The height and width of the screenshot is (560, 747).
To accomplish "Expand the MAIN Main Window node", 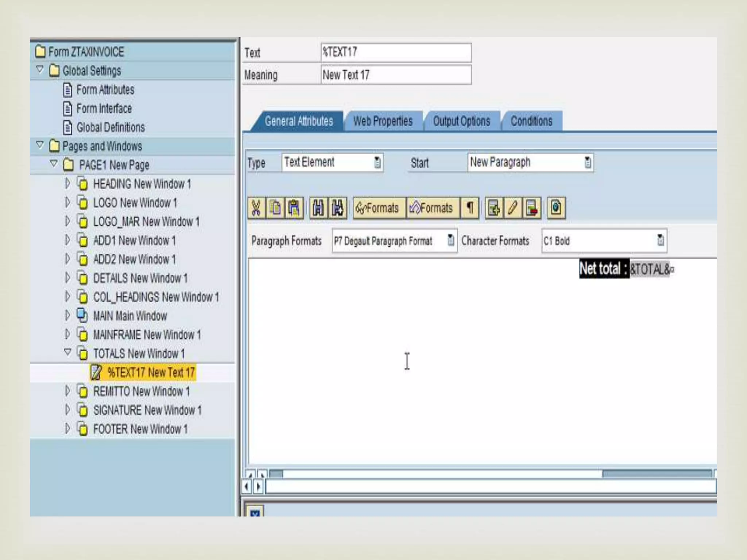I will [67, 315].
